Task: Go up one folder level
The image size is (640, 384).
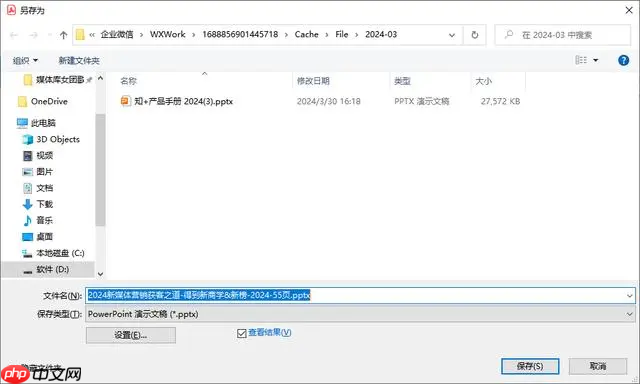Action: click(x=63, y=35)
